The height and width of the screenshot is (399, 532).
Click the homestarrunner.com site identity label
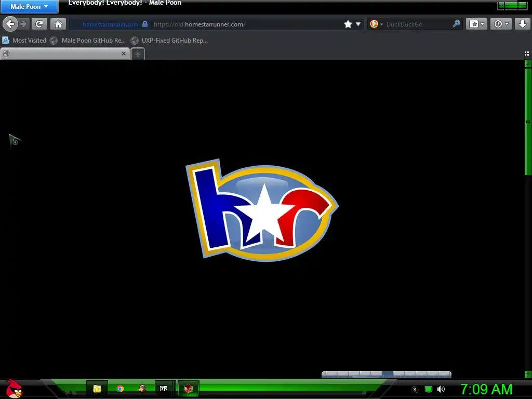pyautogui.click(x=110, y=24)
